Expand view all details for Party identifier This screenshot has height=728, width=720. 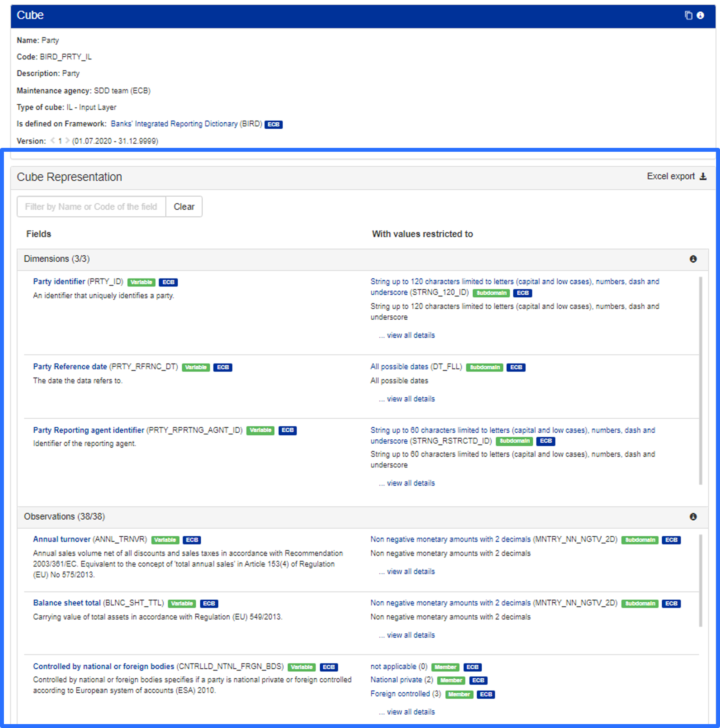(410, 335)
